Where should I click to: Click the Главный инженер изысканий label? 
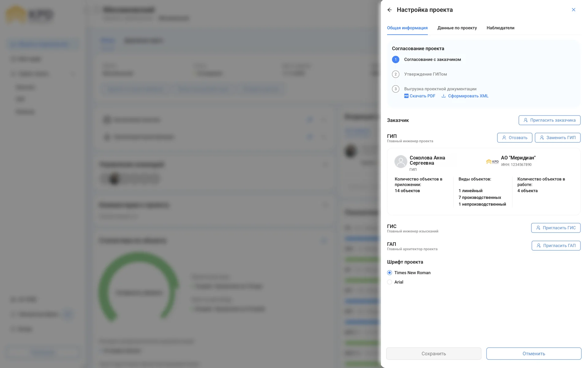(413, 232)
